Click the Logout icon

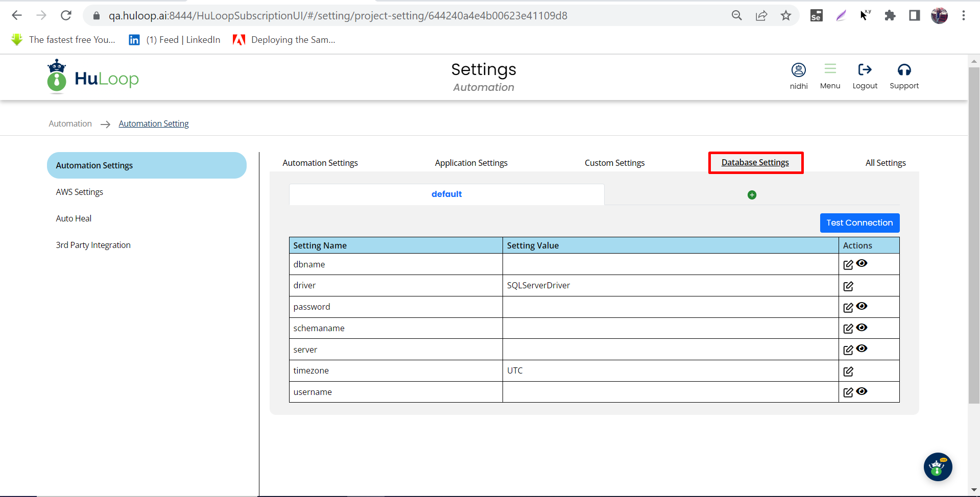click(865, 70)
